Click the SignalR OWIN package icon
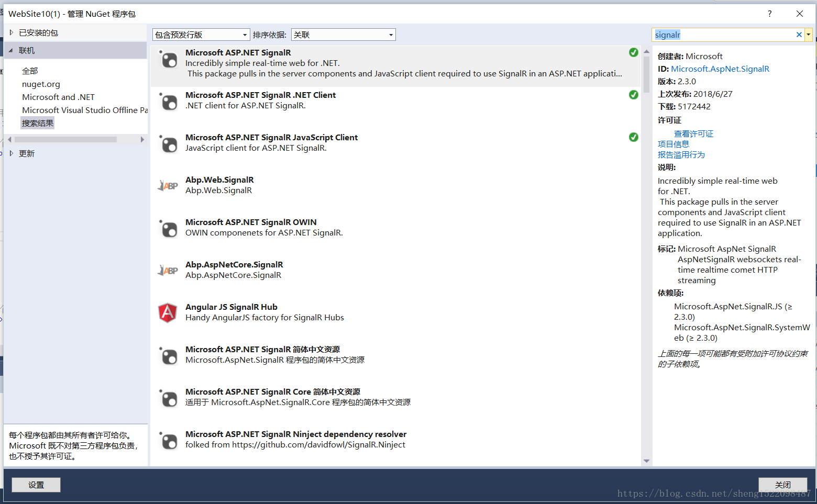This screenshot has width=817, height=504. pyautogui.click(x=169, y=229)
